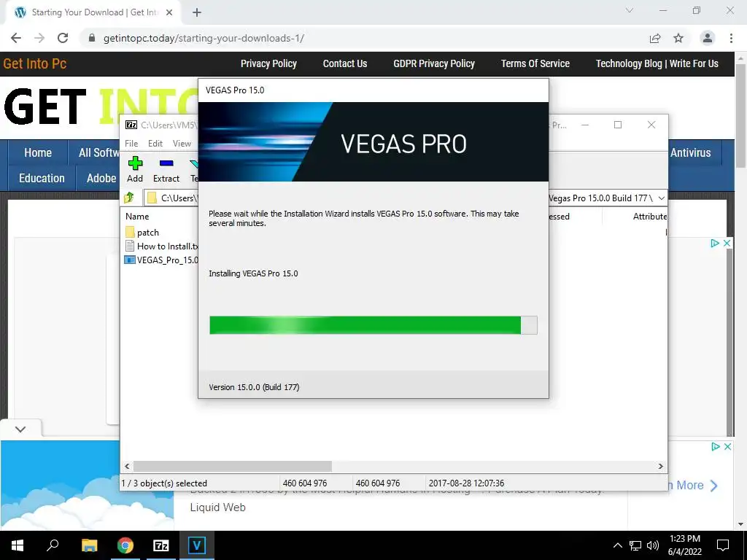Click the Liquid Web ad text

[217, 507]
